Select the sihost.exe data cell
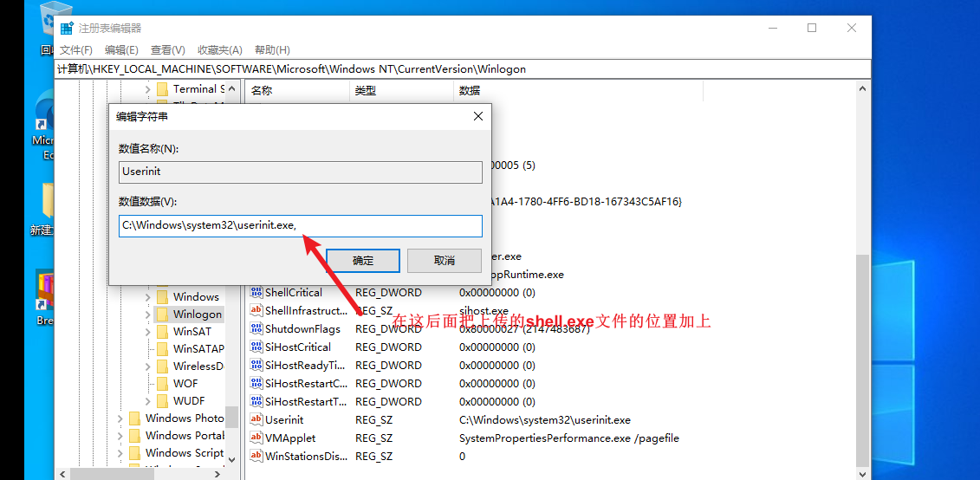This screenshot has height=480, width=980. click(484, 310)
